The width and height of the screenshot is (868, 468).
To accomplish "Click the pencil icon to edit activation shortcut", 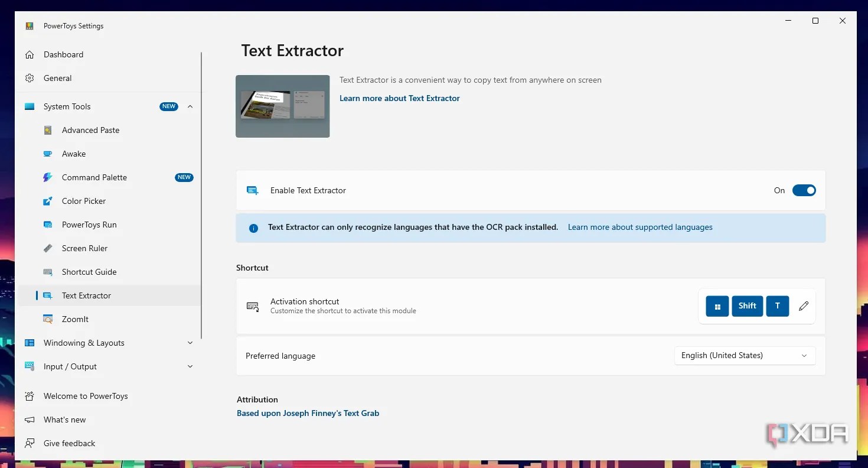I will [x=803, y=306].
